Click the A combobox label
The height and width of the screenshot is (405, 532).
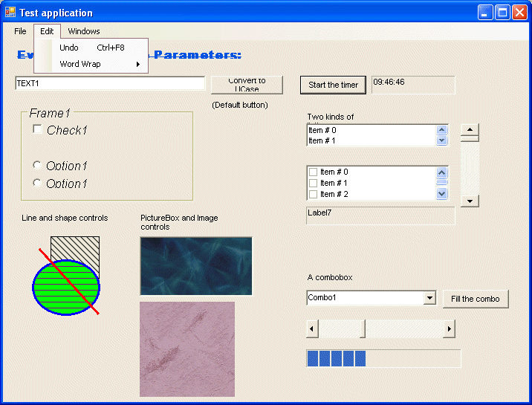click(330, 277)
